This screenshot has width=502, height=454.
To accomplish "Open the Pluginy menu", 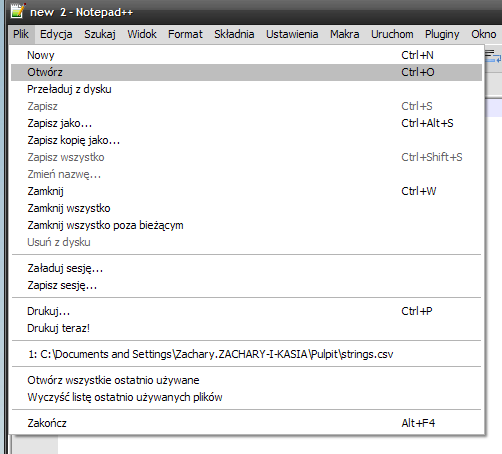I will click(x=442, y=34).
